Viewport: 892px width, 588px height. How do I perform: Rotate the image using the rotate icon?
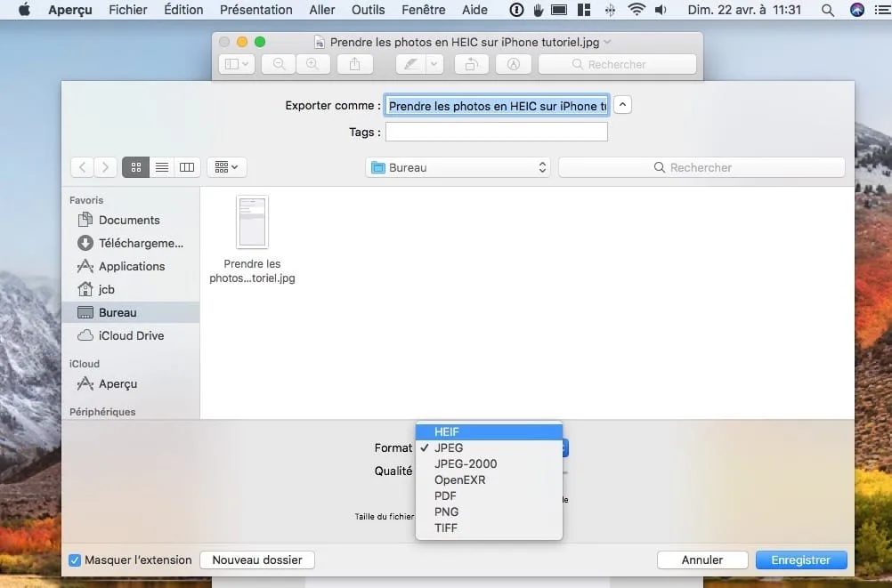click(471, 64)
